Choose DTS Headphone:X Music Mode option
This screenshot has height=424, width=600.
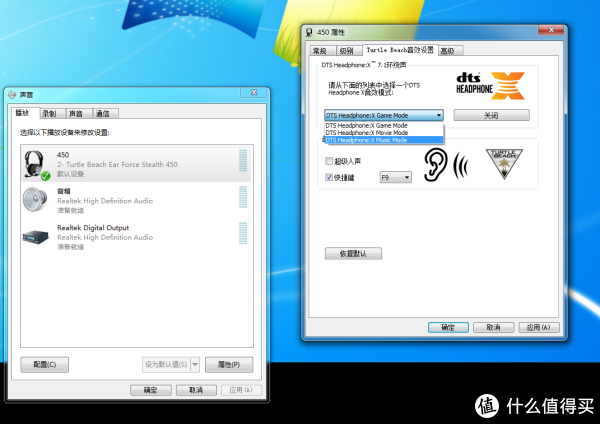[384, 140]
